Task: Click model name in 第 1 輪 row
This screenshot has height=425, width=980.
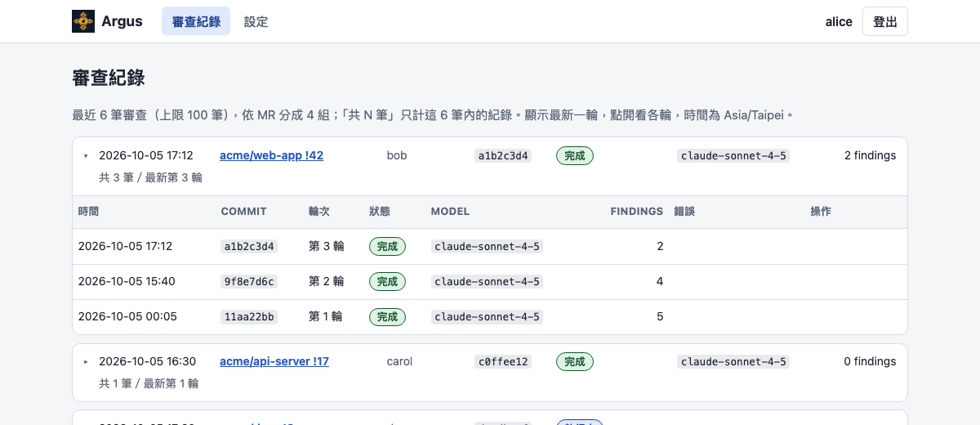Action: click(x=488, y=316)
